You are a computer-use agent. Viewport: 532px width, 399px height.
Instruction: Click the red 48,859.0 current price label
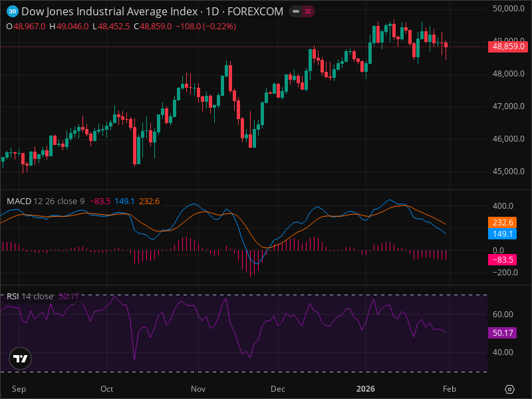tap(508, 47)
